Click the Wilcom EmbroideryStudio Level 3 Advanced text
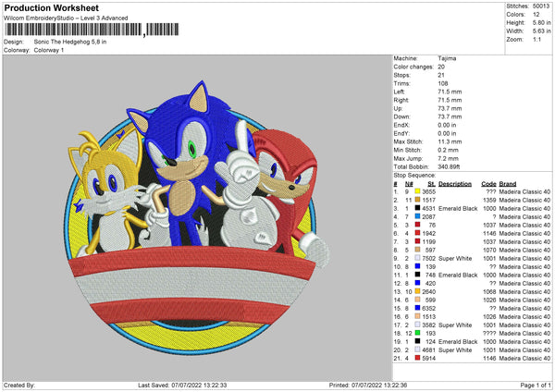 (66, 18)
